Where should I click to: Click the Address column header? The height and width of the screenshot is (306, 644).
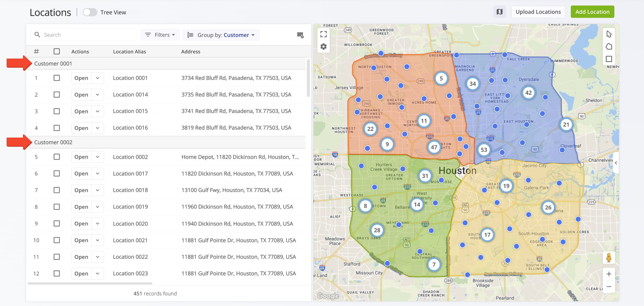coord(191,52)
